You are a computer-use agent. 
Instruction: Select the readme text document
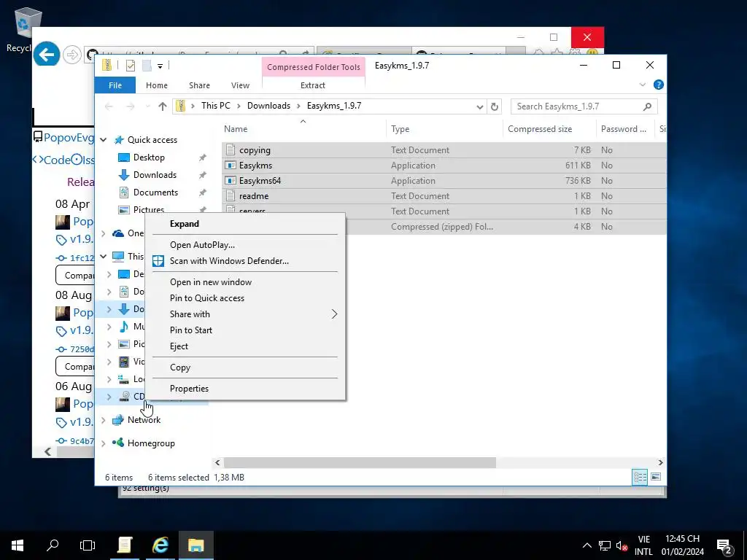pos(253,195)
